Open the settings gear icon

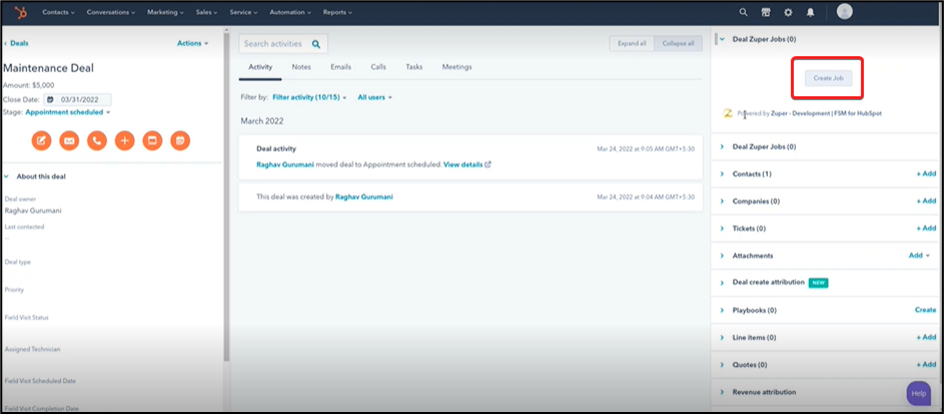pos(788,12)
